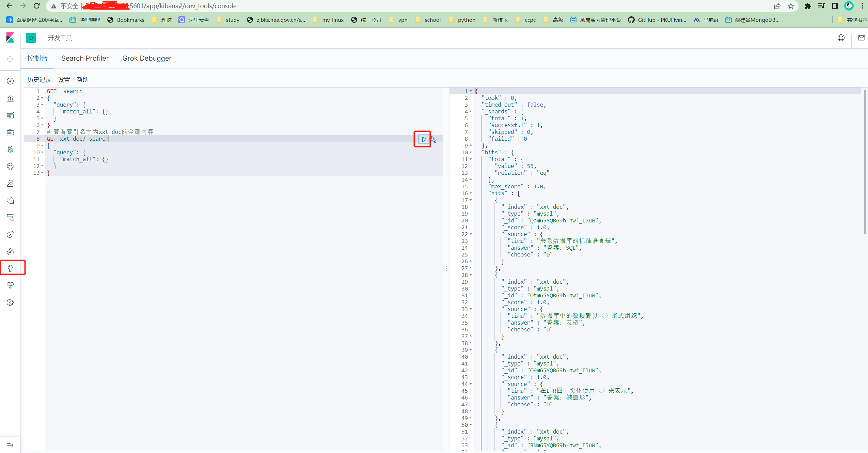Click the output pane vertical scrollbar
This screenshot has width=868, height=453.
pos(865,162)
